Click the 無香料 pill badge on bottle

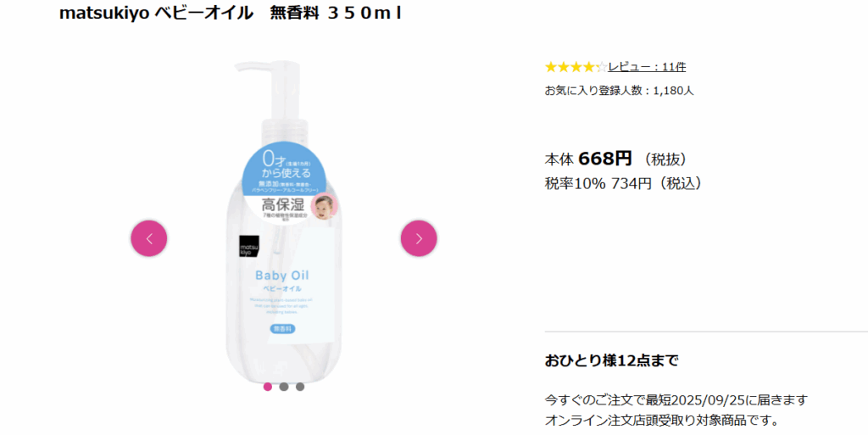[282, 329]
